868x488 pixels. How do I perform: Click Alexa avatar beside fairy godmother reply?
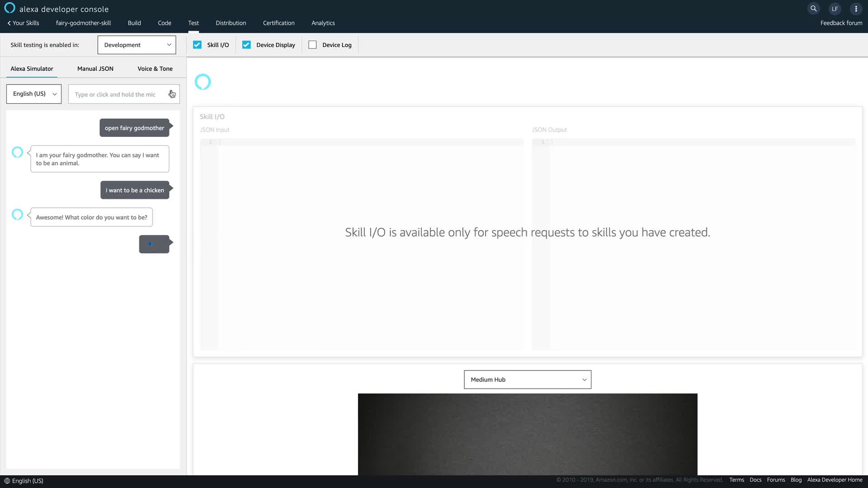coord(17,152)
